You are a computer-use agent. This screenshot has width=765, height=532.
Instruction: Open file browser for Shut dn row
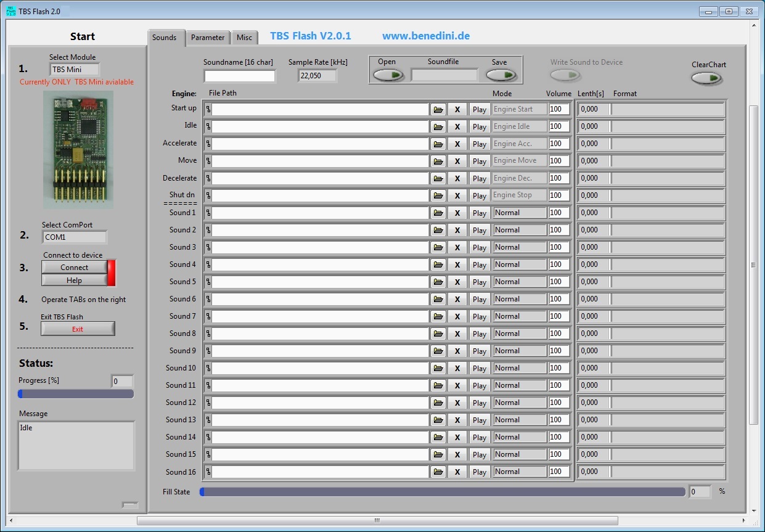tap(438, 195)
